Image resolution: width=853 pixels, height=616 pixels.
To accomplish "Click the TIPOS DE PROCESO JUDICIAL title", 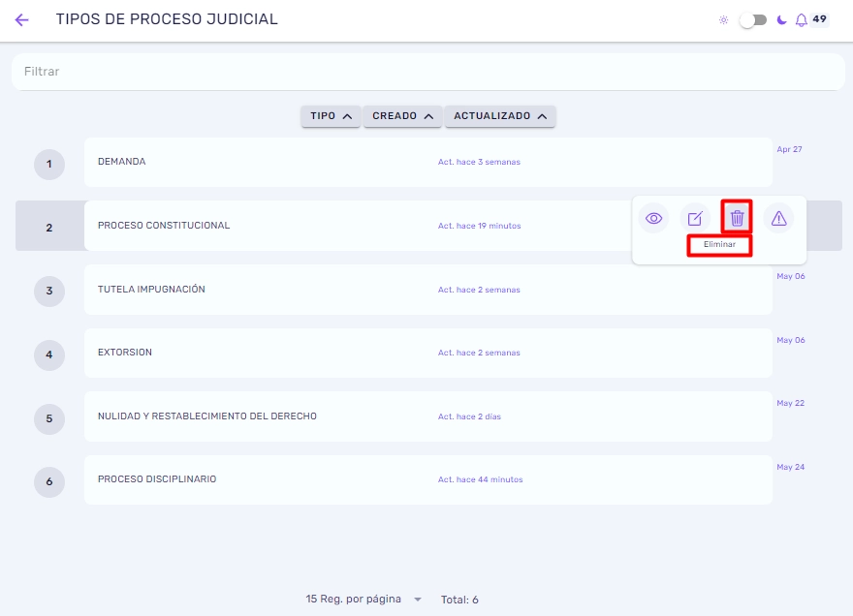I will (x=167, y=19).
